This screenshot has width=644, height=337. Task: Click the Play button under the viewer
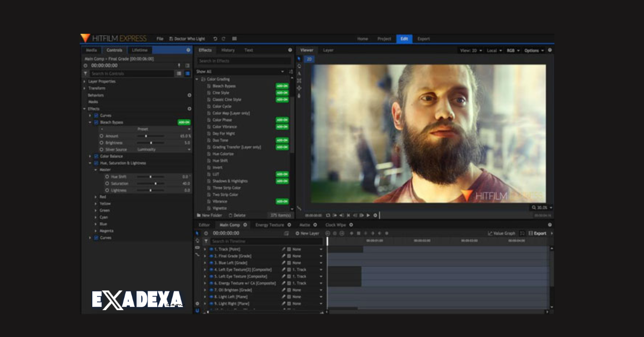pos(368,215)
